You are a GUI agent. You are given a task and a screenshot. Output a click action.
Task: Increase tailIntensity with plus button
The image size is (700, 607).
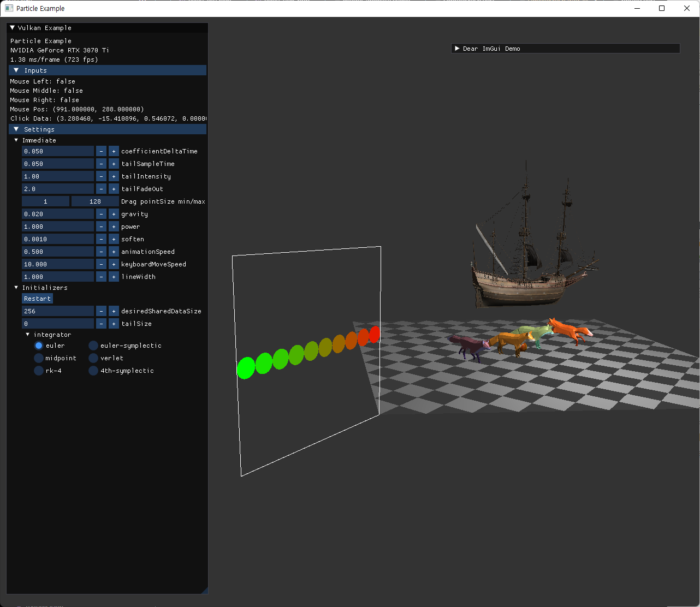click(x=114, y=176)
